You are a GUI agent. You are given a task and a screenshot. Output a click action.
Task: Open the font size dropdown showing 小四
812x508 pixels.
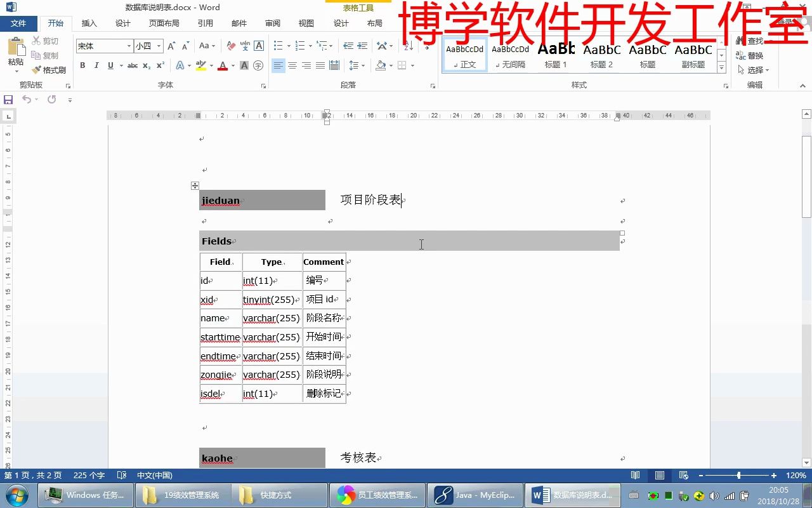pos(159,46)
